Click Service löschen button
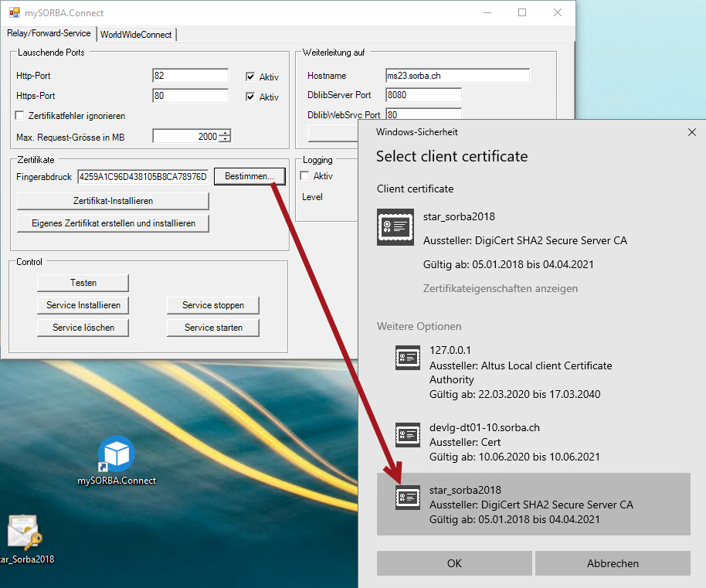 (x=83, y=328)
